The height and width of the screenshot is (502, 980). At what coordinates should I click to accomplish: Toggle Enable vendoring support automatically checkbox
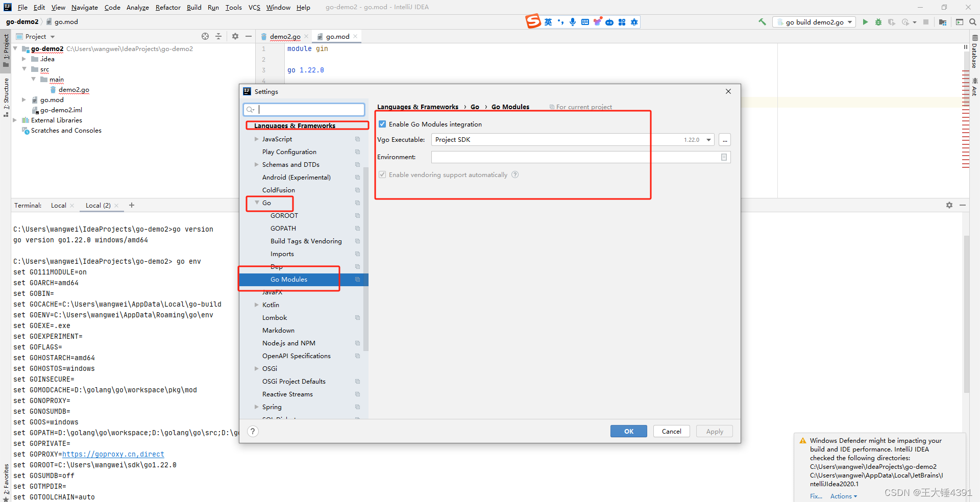tap(382, 174)
